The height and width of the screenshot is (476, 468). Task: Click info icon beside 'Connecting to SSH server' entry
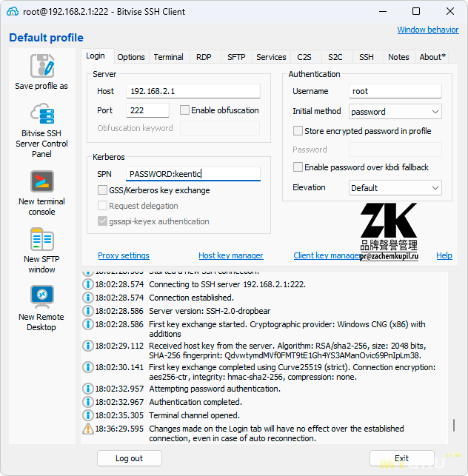[x=88, y=284]
